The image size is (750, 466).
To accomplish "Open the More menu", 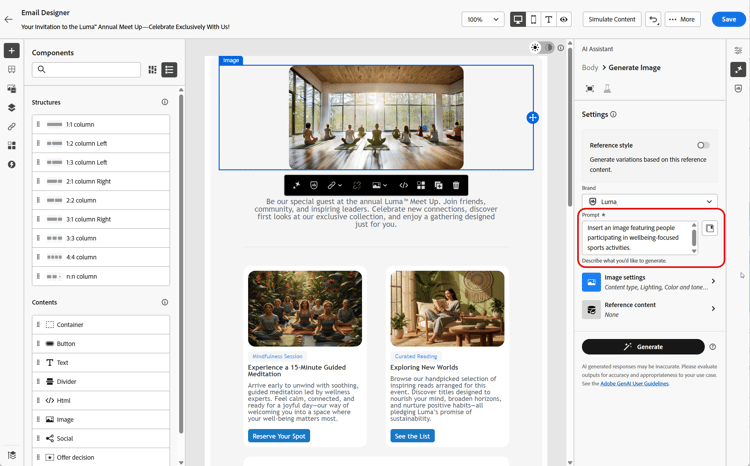I will click(x=682, y=19).
